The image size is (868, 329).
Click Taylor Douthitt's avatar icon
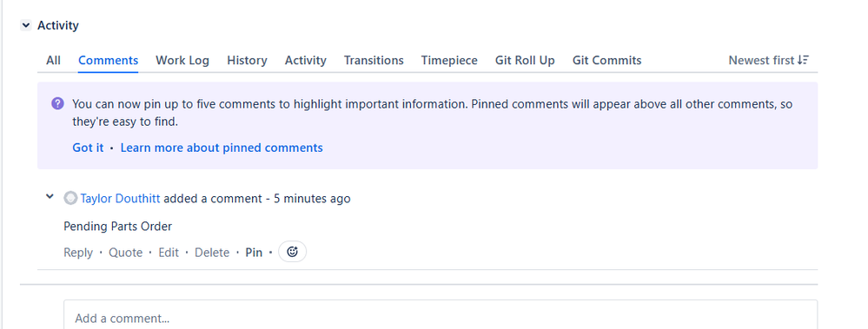(70, 198)
